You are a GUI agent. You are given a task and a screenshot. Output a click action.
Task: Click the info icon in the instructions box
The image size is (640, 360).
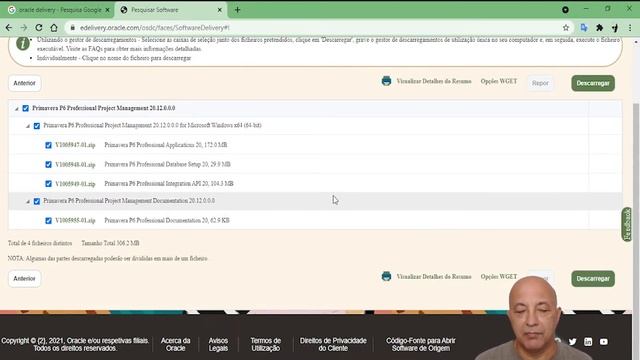(23, 43)
